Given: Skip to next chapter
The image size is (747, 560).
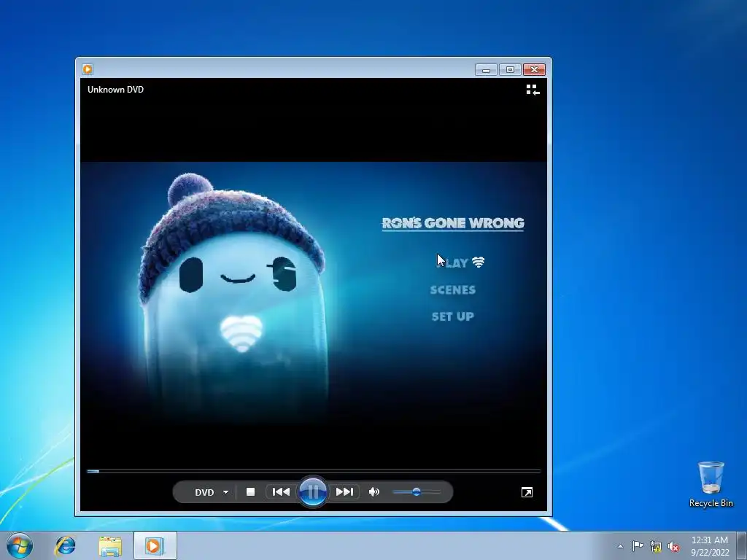Looking at the screenshot, I should 344,492.
